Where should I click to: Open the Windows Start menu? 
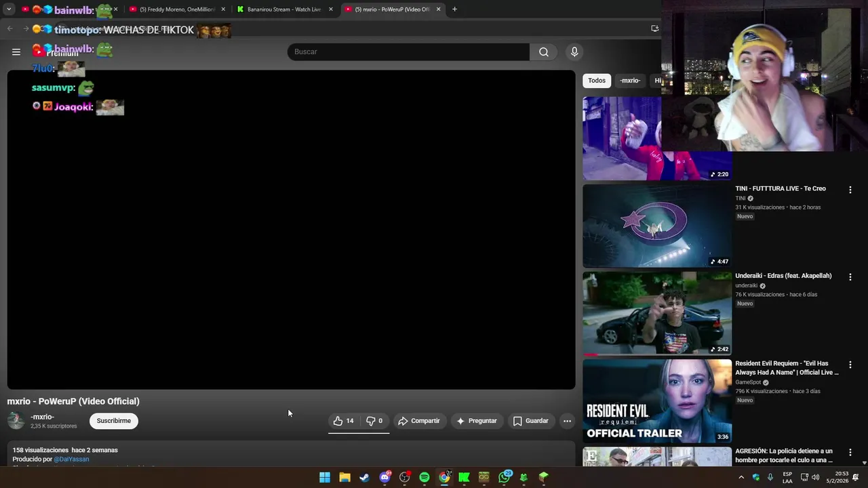pos(325,477)
